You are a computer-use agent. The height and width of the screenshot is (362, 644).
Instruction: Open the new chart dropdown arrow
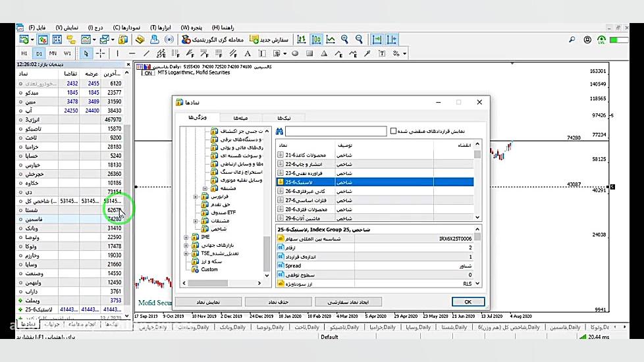pos(32,39)
